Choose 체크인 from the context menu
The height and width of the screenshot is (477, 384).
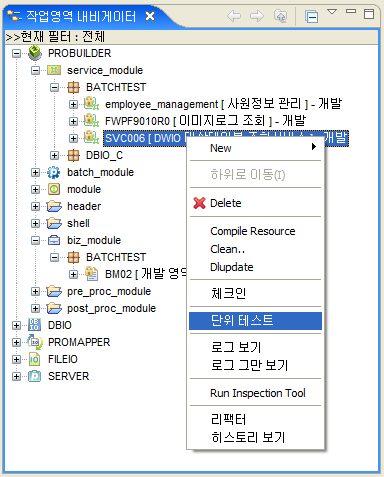coord(255,293)
